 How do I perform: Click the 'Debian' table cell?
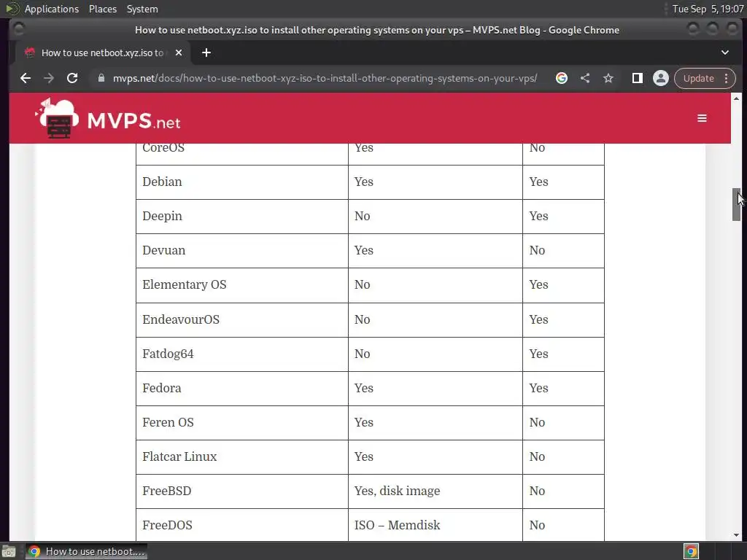coord(242,182)
